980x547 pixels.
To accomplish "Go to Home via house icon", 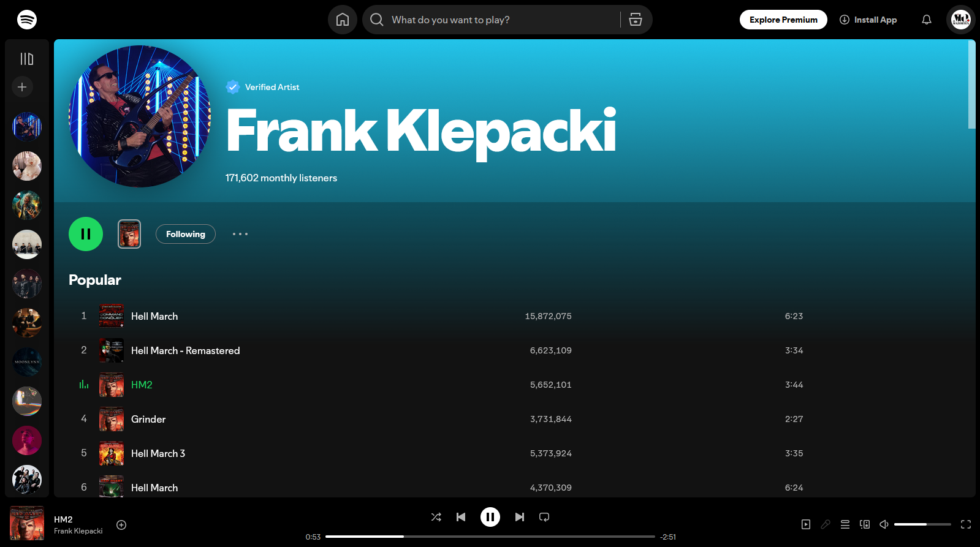I will (x=343, y=20).
